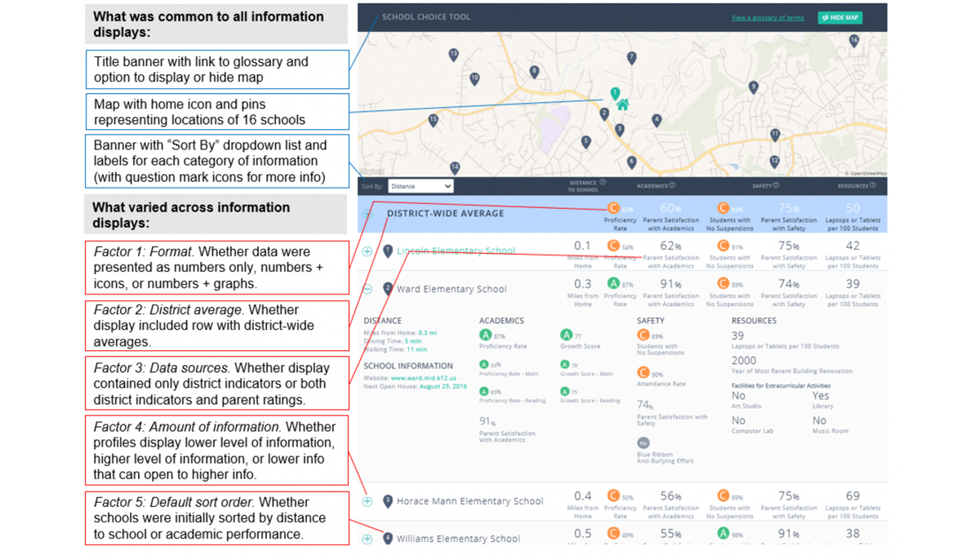This screenshot has width=980, height=560.
Task: Expand Williams Elementary School row
Action: pos(367,539)
